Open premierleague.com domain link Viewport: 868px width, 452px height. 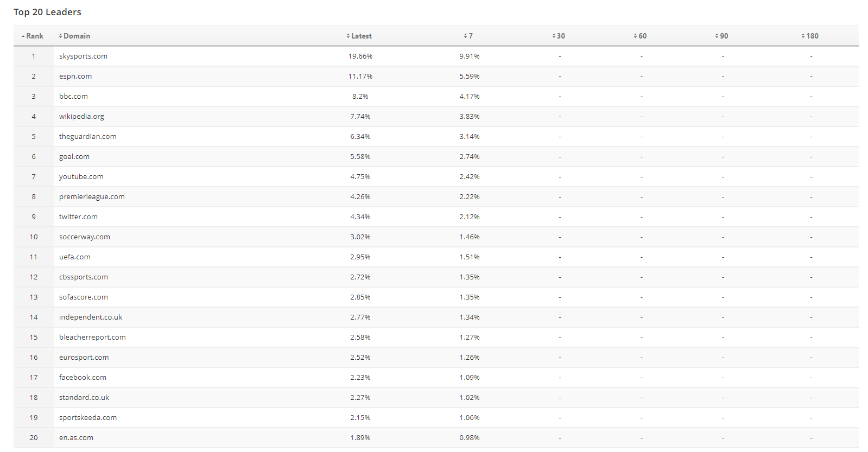(x=92, y=197)
